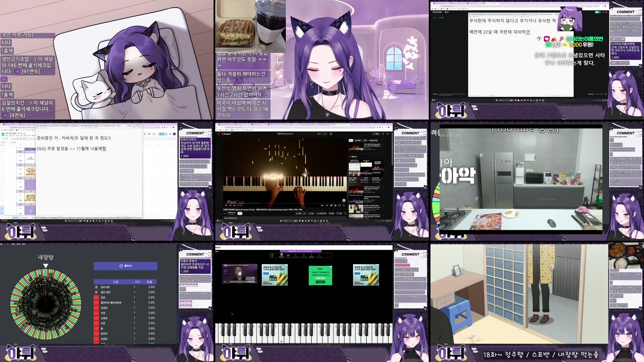Spin the roulette with the 돌리기! button

(x=125, y=266)
